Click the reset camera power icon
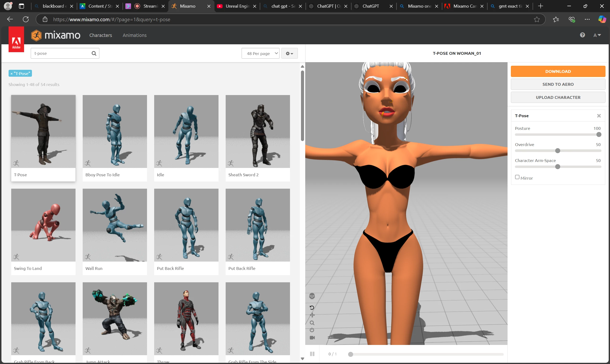This screenshot has width=610, height=364. point(312,330)
